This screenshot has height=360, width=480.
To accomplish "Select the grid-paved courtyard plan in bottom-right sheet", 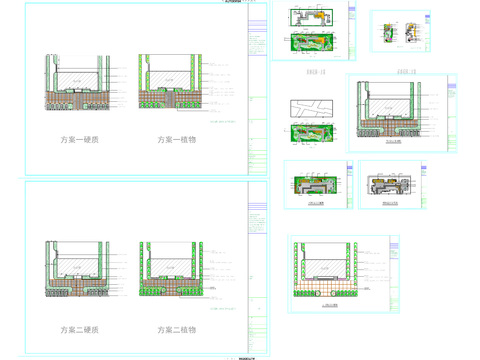I will coord(326,270).
